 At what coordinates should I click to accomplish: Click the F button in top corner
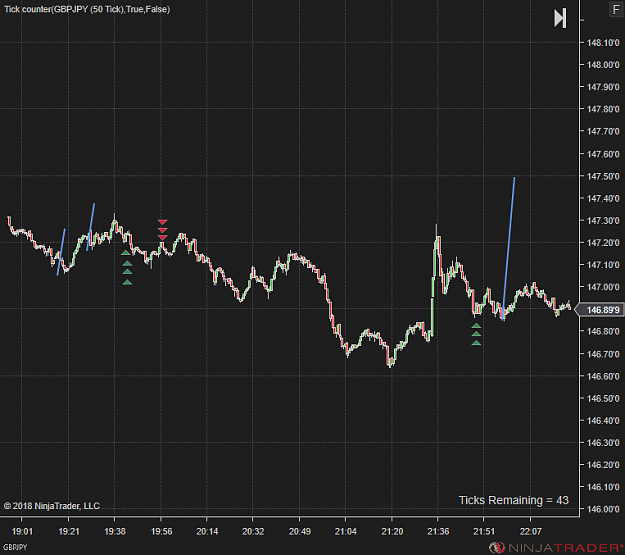pyautogui.click(x=616, y=9)
